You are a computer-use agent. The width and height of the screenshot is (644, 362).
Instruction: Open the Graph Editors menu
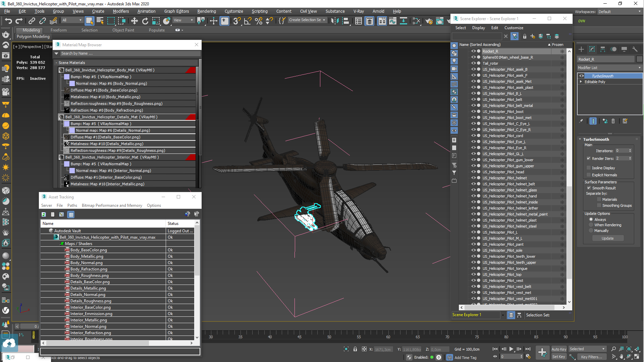click(176, 11)
